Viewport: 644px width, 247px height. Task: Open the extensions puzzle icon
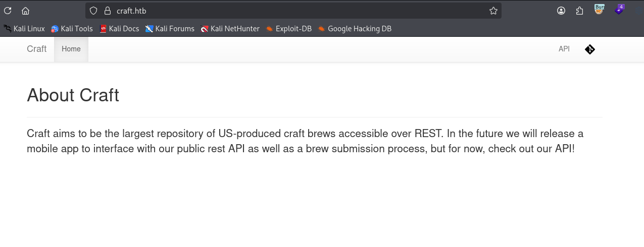coord(580,11)
